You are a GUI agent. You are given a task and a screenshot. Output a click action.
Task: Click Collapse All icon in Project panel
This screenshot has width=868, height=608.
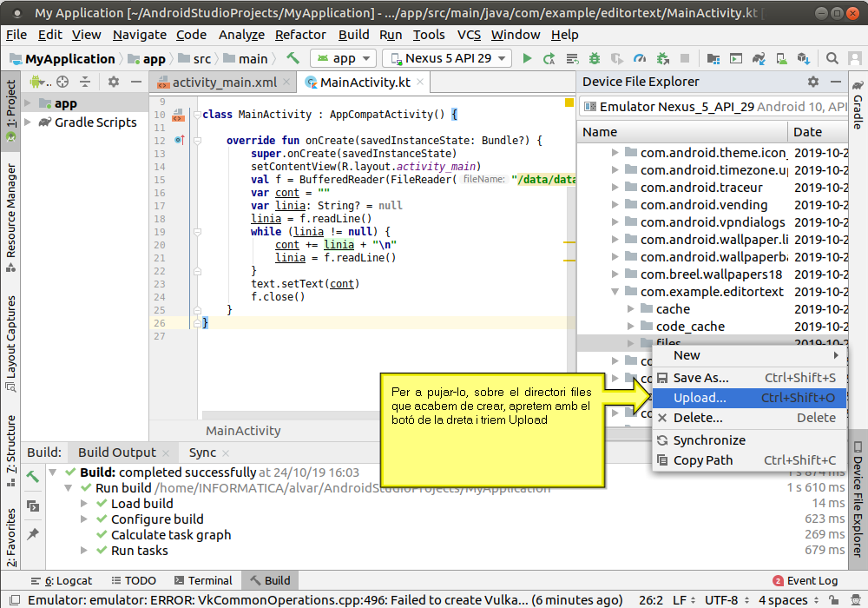pyautogui.click(x=85, y=82)
